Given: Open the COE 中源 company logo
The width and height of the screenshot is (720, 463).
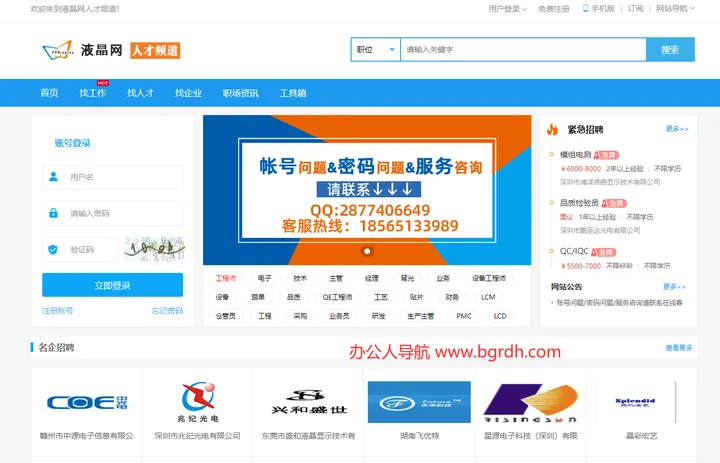Looking at the screenshot, I should [x=87, y=403].
